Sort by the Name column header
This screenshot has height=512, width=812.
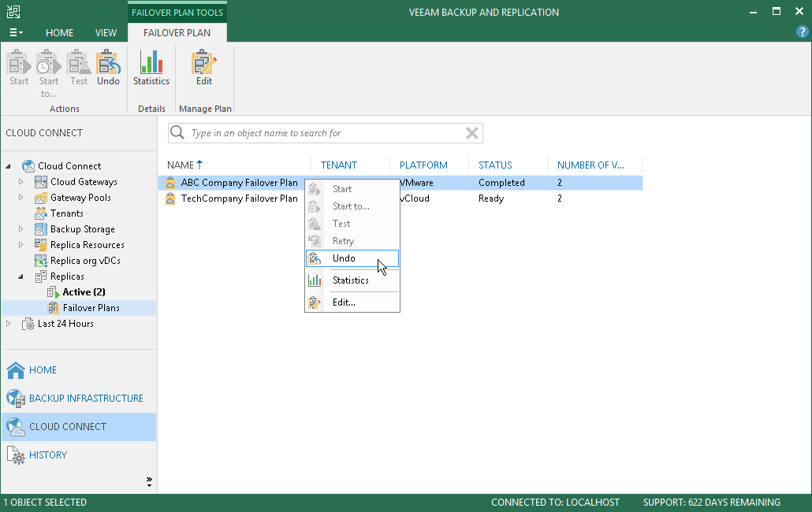(234, 165)
